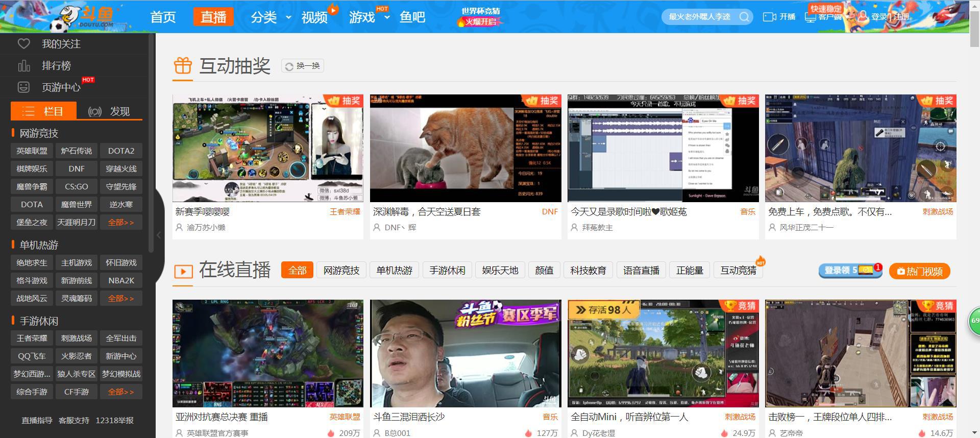
Task: Select the 正能量 filter tab
Action: click(690, 271)
